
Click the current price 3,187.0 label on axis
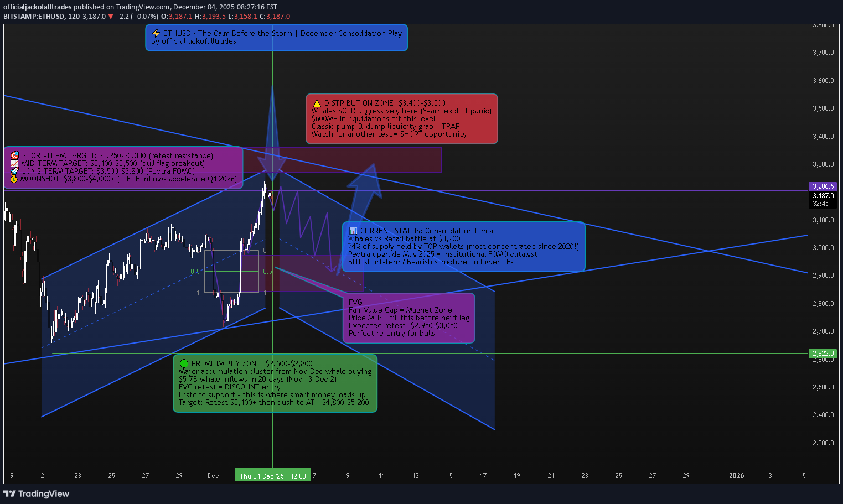823,196
